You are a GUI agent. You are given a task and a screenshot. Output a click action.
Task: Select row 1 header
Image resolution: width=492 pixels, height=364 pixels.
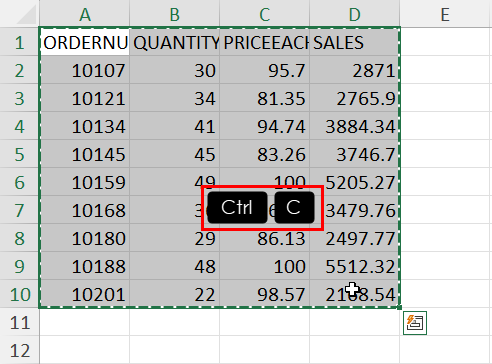pyautogui.click(x=19, y=42)
